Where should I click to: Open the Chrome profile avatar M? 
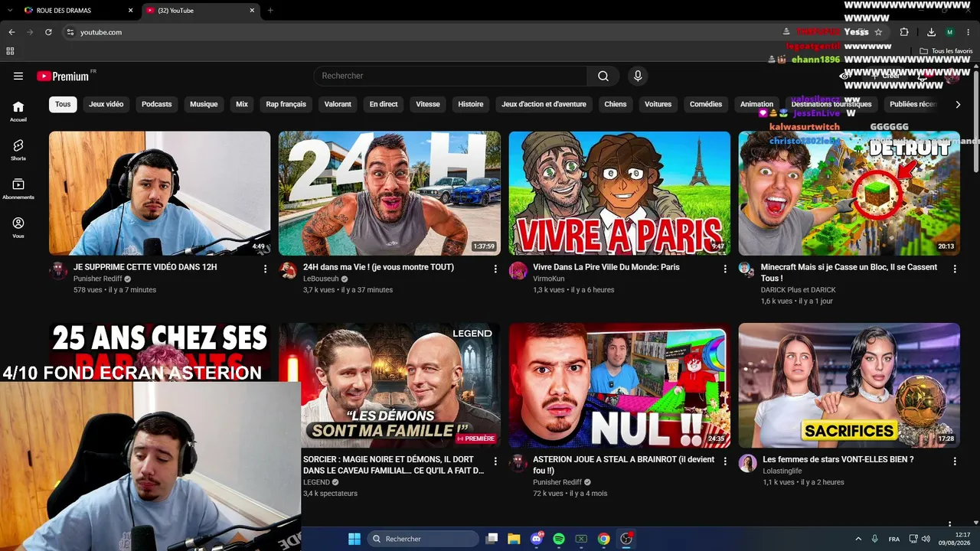click(x=949, y=32)
